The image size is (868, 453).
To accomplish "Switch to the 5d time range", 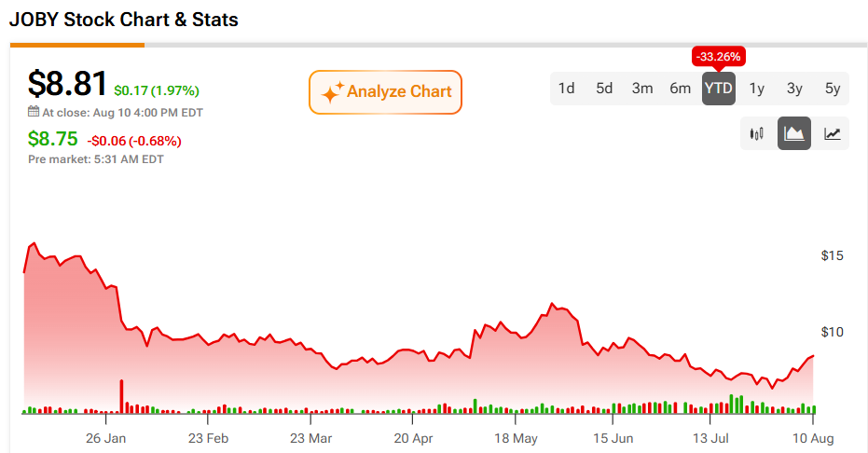I will (x=604, y=89).
